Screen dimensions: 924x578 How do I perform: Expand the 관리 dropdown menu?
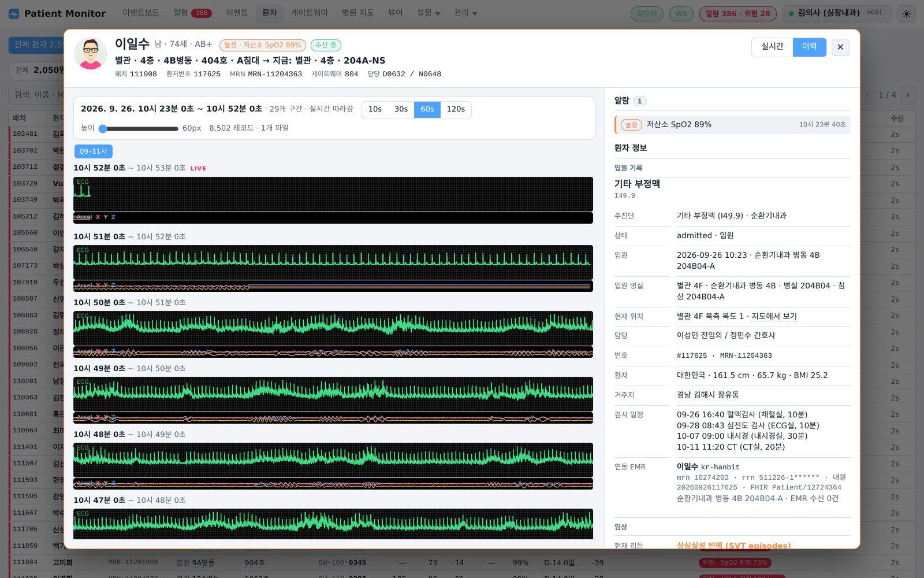point(465,13)
